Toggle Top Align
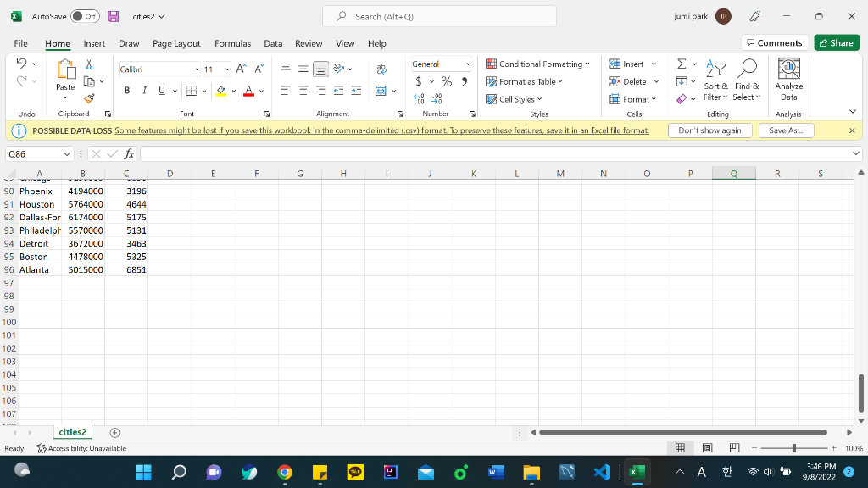Viewport: 868px width, 488px height. pyautogui.click(x=286, y=68)
